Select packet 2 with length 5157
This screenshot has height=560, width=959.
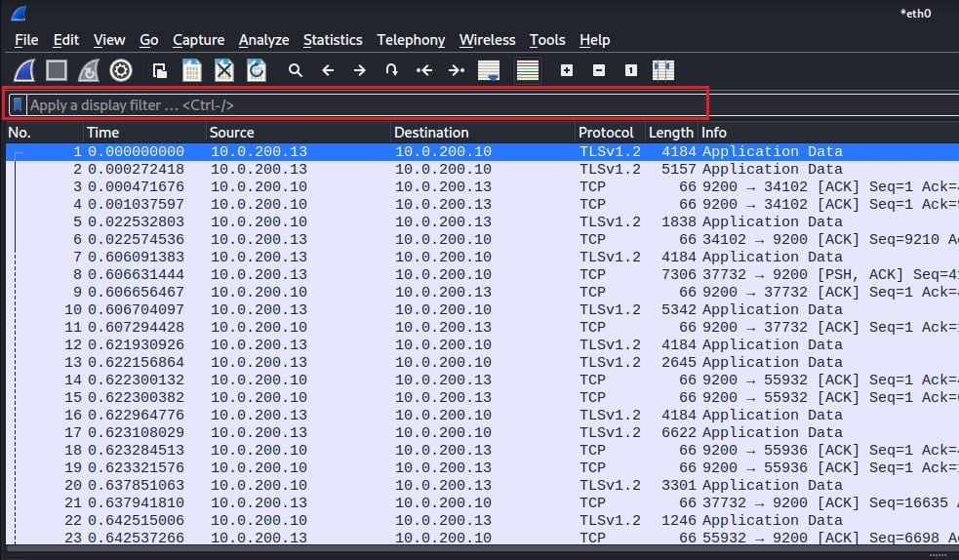click(x=483, y=170)
